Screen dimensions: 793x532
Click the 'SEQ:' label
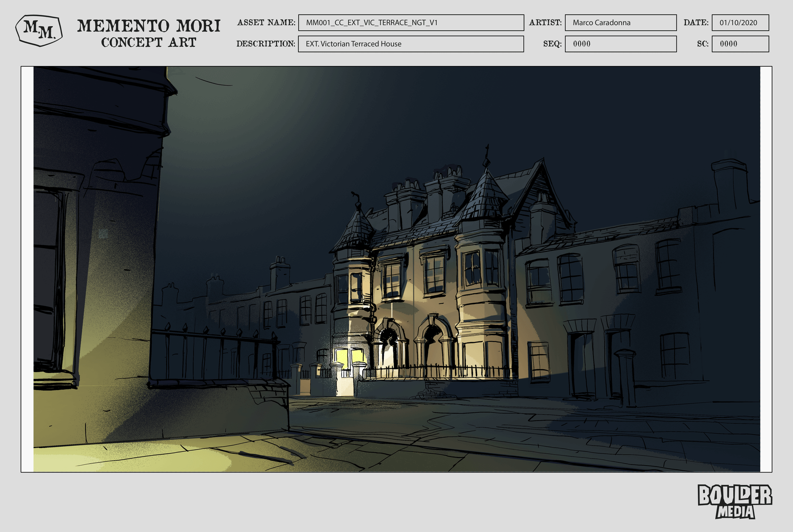(552, 44)
